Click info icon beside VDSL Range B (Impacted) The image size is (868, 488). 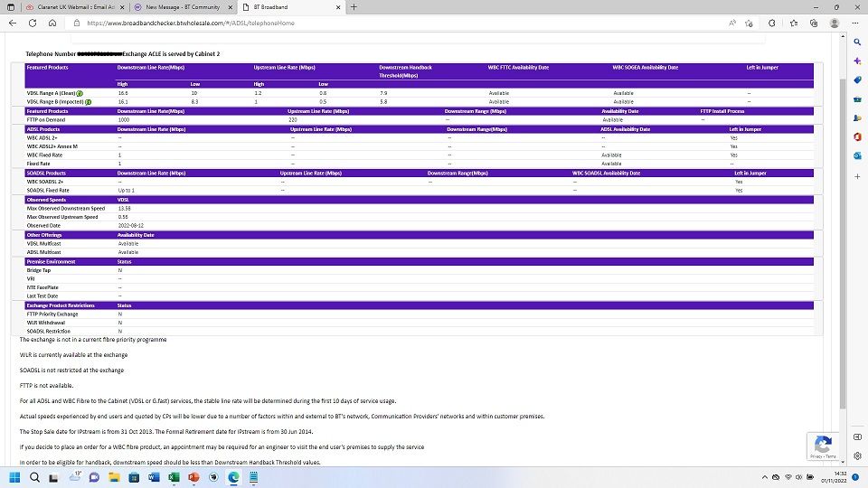89,102
